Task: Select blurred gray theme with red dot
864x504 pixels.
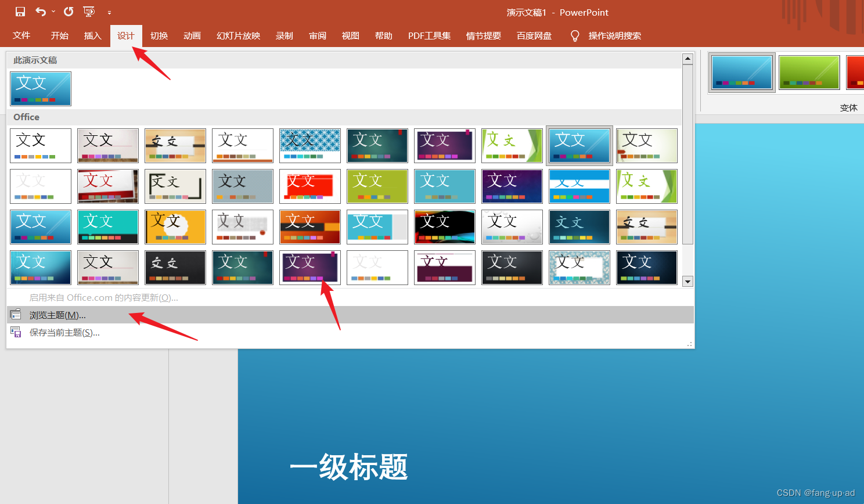Action: (x=243, y=227)
